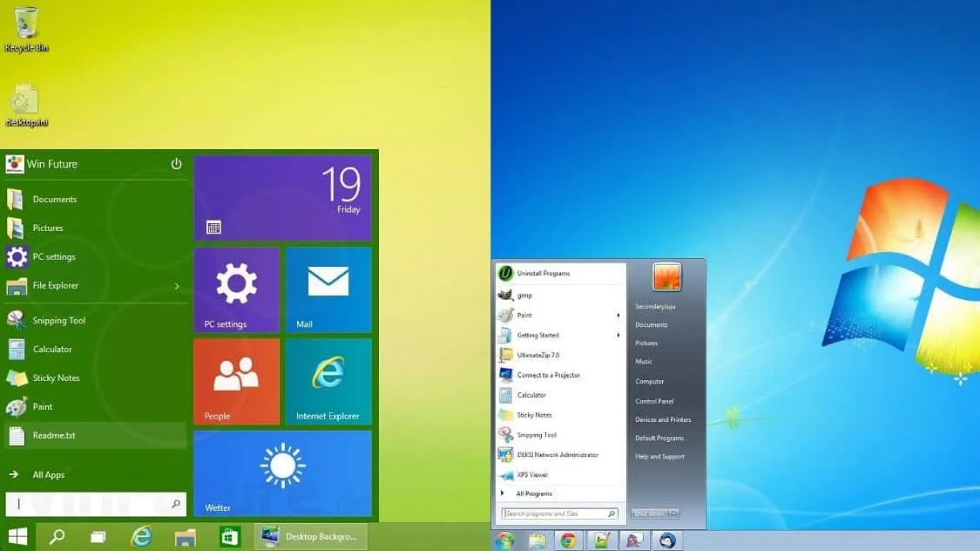
Task: Click the Search programs and files box
Action: 554,514
